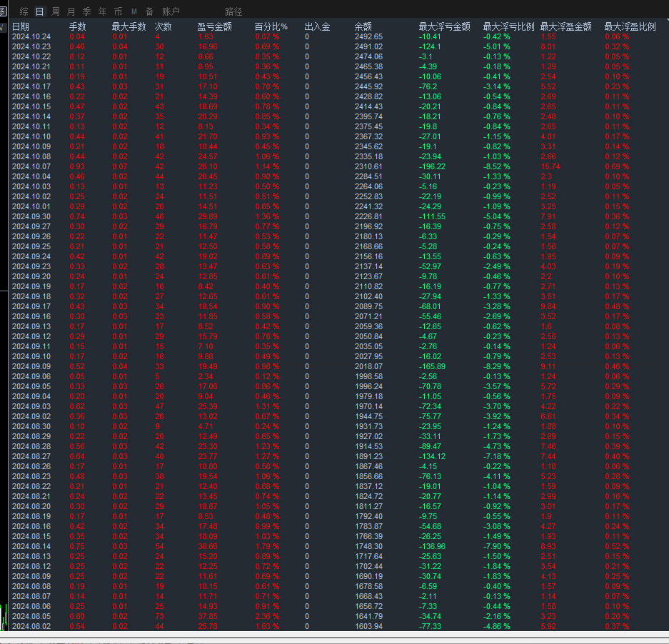Open the 备 notes tab

point(149,11)
